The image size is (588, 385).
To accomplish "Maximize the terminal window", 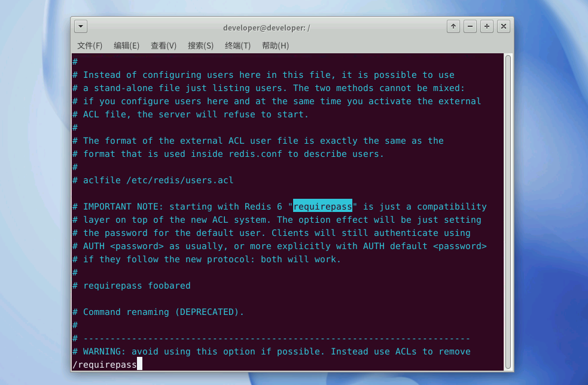I will pyautogui.click(x=487, y=26).
